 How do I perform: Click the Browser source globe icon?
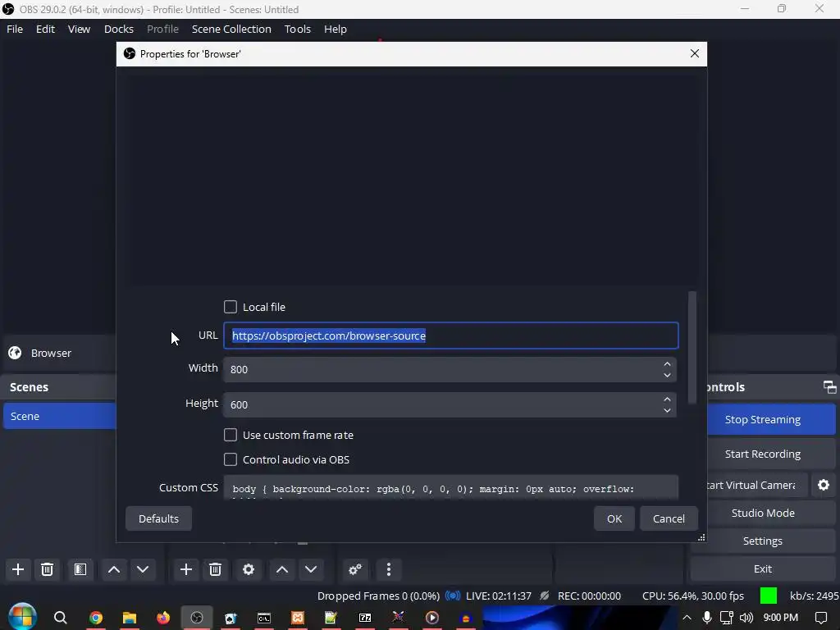click(15, 353)
